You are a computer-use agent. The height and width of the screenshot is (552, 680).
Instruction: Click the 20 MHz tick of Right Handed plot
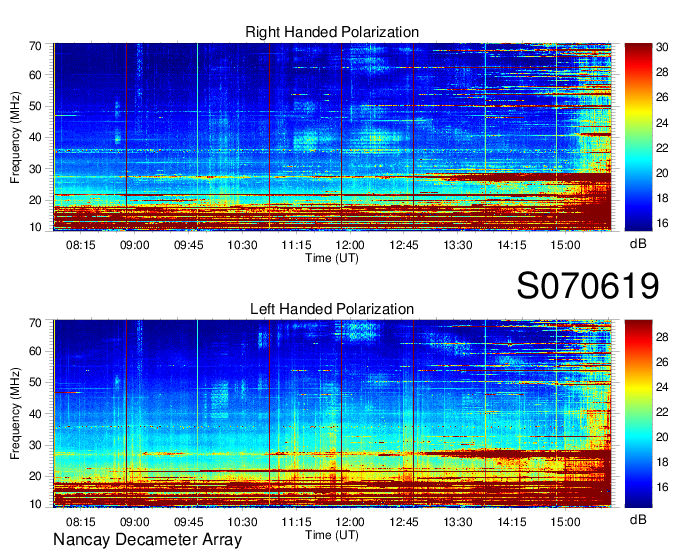[x=35, y=200]
